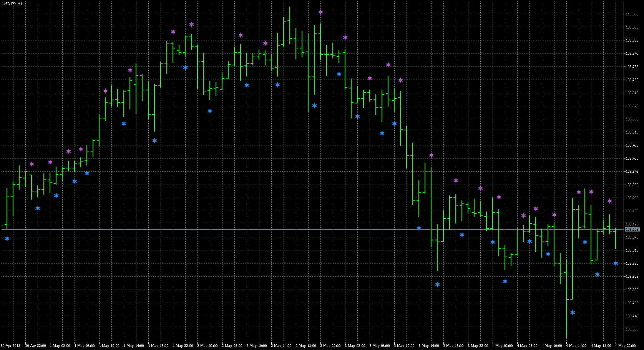
Task: Select the 109.290 price axis value
Action: (632, 185)
